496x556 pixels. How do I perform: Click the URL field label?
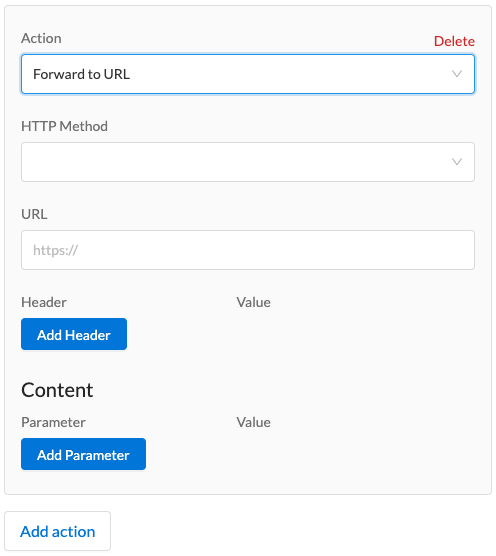34,214
